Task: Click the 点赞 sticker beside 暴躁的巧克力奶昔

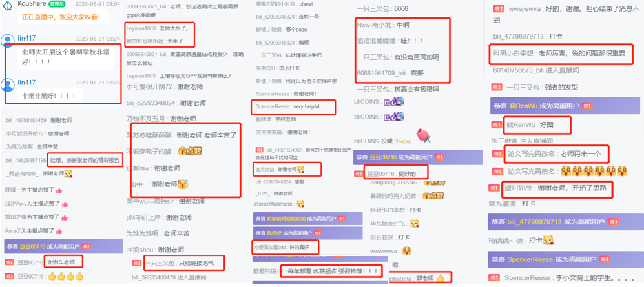Action: 433,196
